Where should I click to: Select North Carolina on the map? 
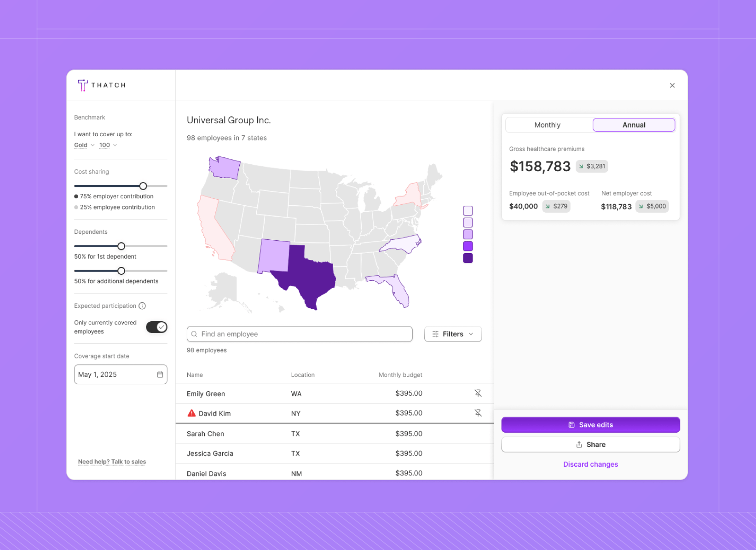(403, 244)
